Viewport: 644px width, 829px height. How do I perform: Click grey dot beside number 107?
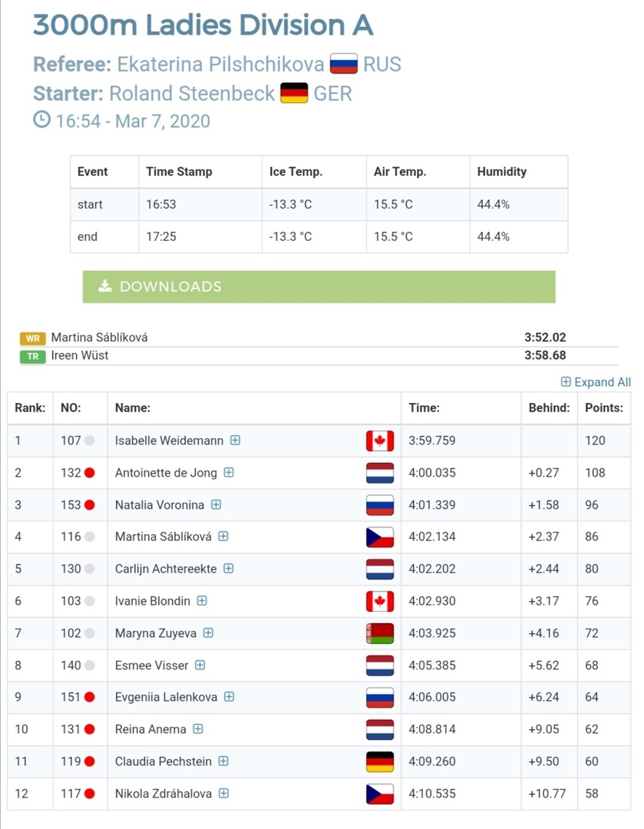(90, 441)
